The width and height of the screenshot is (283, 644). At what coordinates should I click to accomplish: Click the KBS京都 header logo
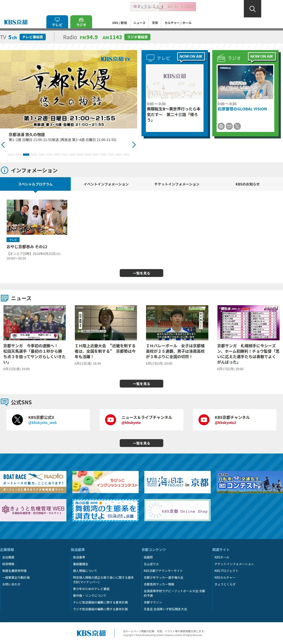16,22
